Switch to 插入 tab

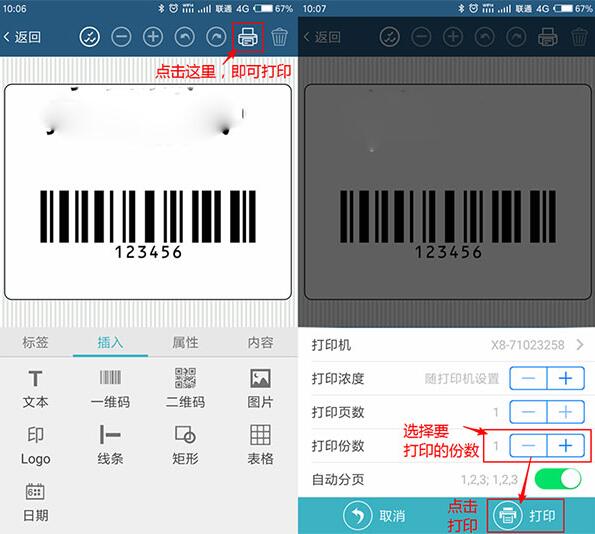click(110, 342)
